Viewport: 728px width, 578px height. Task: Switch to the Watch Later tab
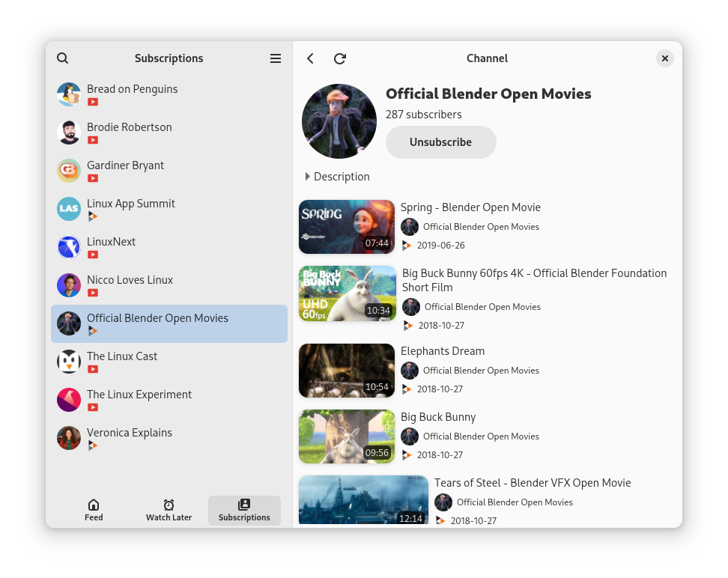(x=169, y=510)
